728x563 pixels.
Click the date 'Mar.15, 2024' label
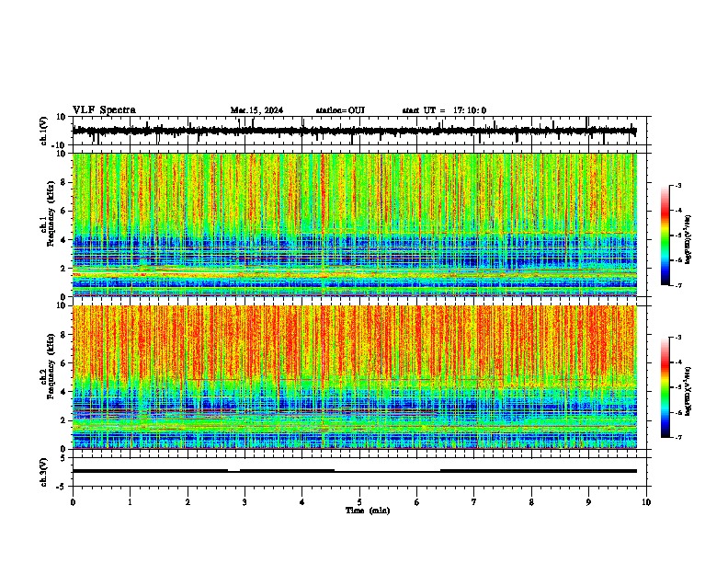[256, 110]
